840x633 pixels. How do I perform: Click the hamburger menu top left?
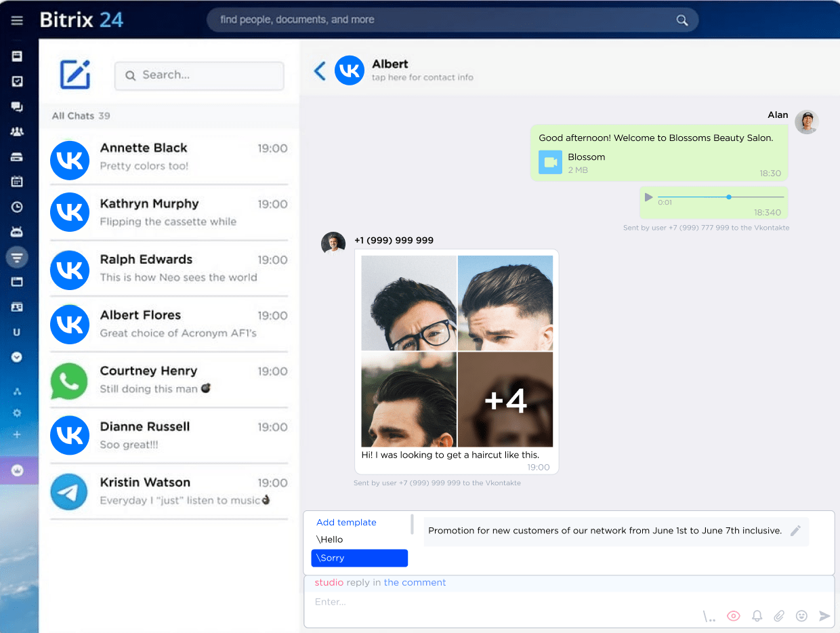coord(17,20)
